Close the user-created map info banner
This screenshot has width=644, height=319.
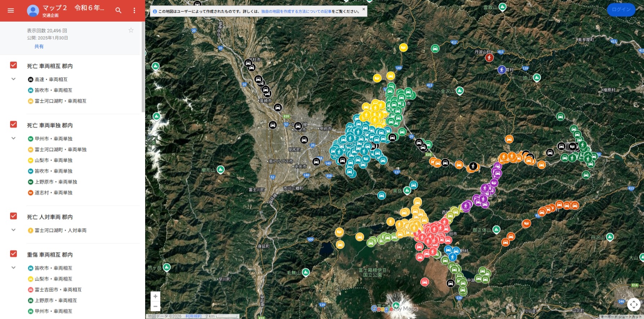pos(363,9)
